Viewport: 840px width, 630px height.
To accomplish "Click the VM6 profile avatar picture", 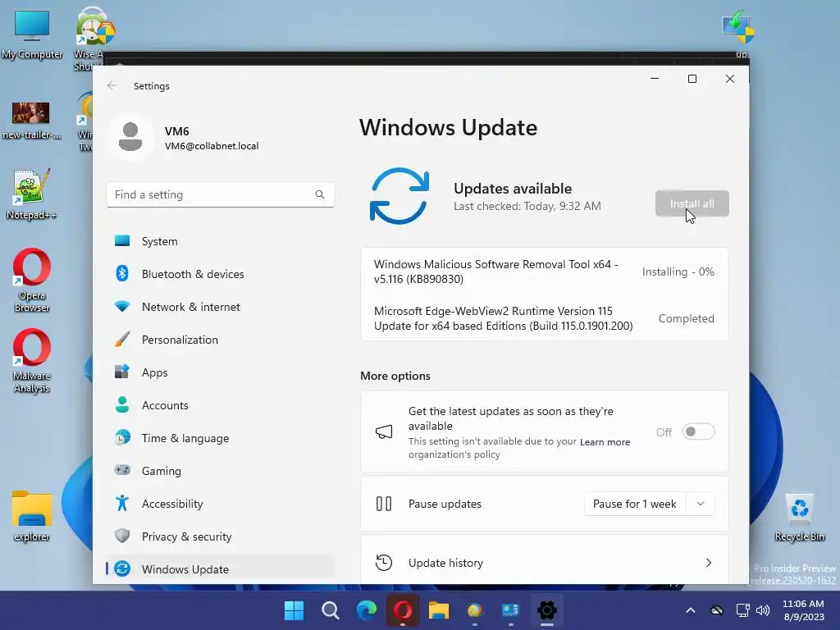I will pos(130,137).
